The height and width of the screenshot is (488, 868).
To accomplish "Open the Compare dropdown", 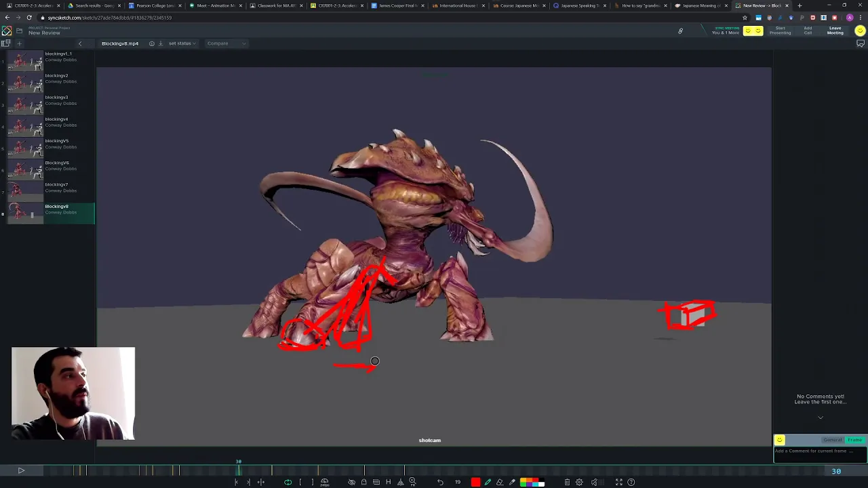I will tap(226, 43).
